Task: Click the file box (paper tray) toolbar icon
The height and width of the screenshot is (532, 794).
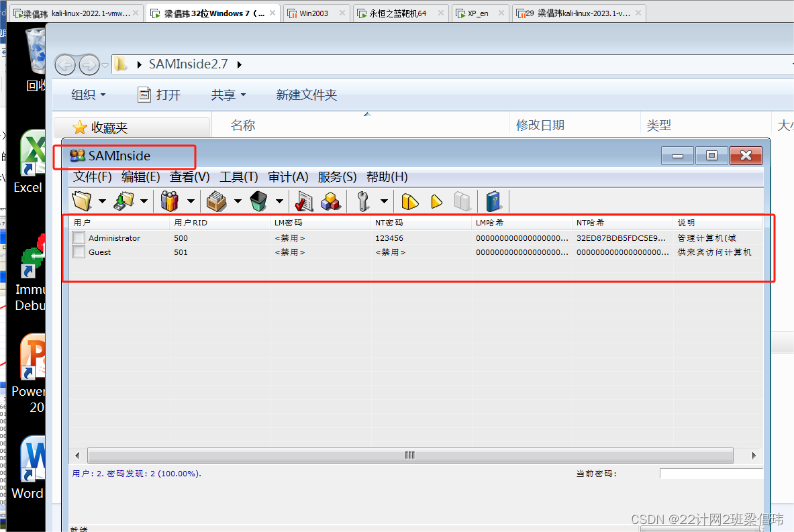Action: pos(216,201)
